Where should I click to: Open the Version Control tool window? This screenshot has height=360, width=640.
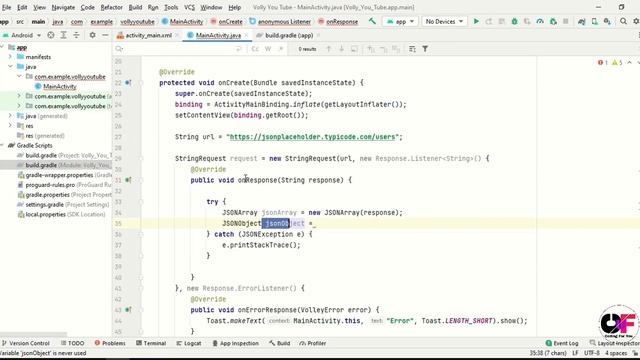coord(26,343)
